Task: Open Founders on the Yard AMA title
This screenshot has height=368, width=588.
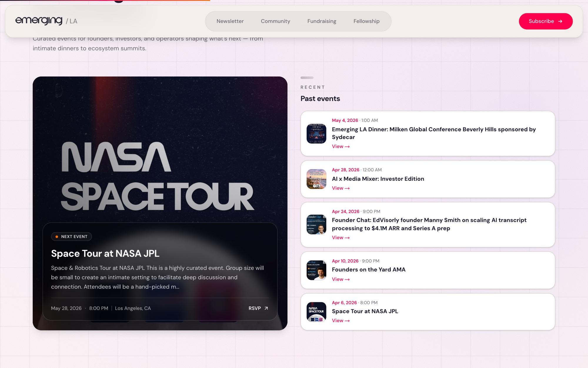Action: [369, 269]
